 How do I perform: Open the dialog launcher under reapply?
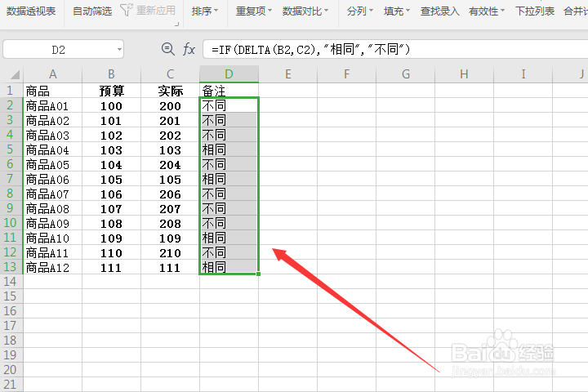[176, 24]
